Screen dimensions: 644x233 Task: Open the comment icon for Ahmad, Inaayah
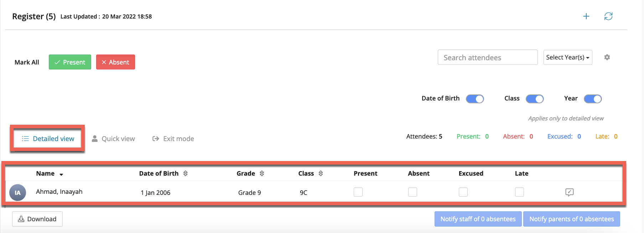coord(569,192)
